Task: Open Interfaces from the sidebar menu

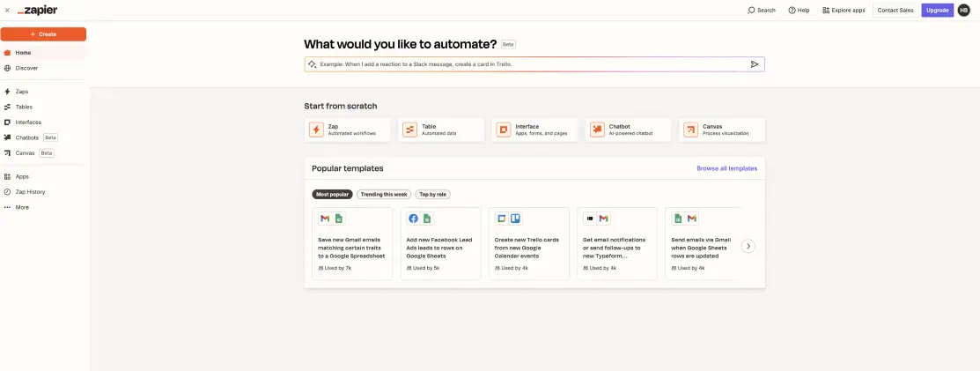Action: click(x=28, y=122)
